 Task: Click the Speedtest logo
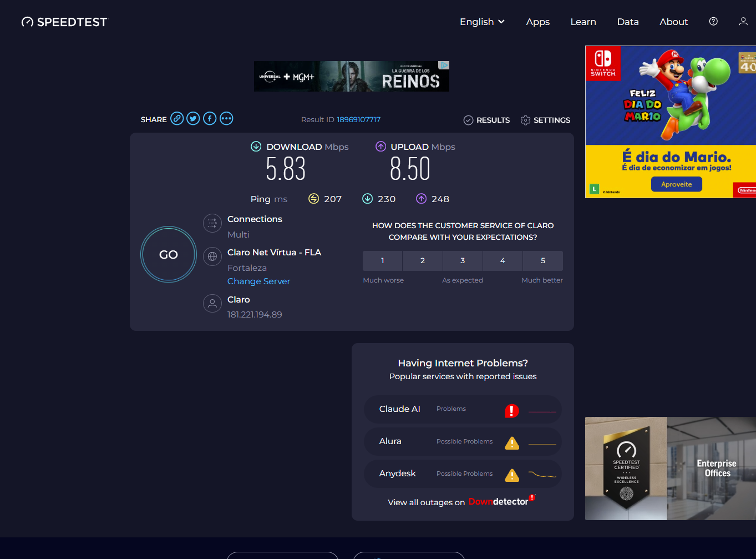tap(64, 22)
